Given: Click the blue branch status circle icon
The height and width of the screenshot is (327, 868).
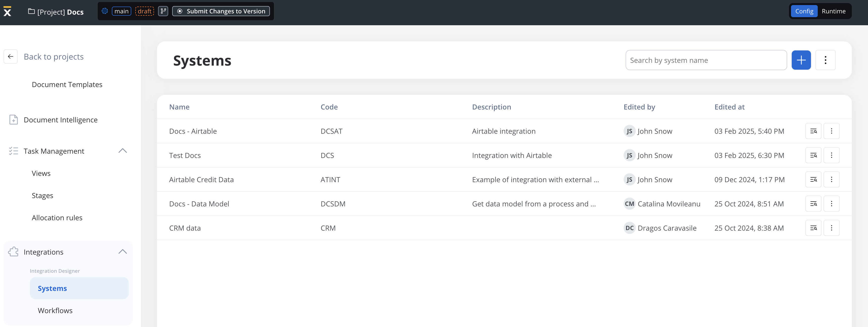Looking at the screenshot, I should 105,11.
